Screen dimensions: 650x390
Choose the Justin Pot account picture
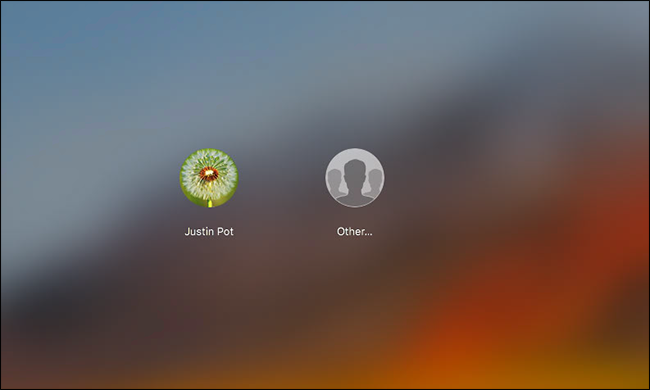point(209,178)
